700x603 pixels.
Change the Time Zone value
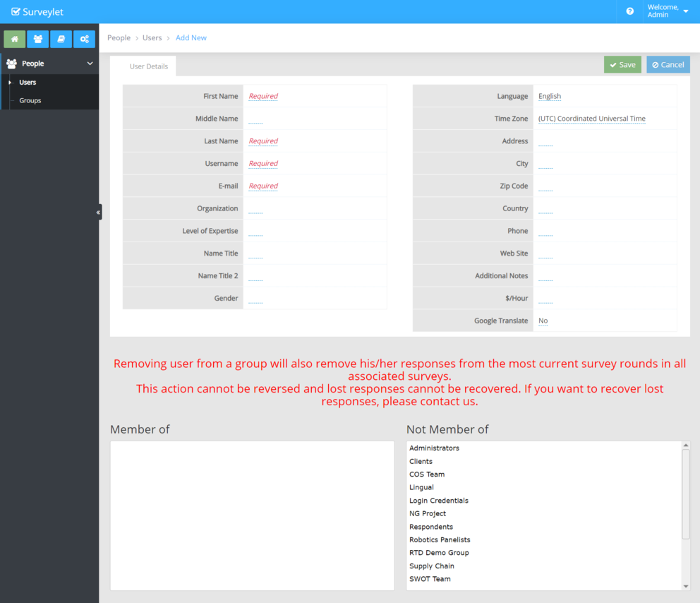[x=591, y=119]
